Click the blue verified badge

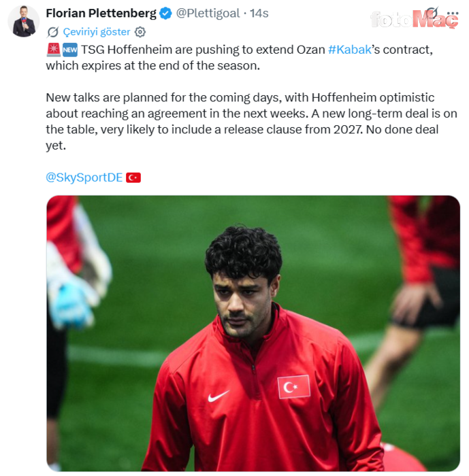click(165, 14)
